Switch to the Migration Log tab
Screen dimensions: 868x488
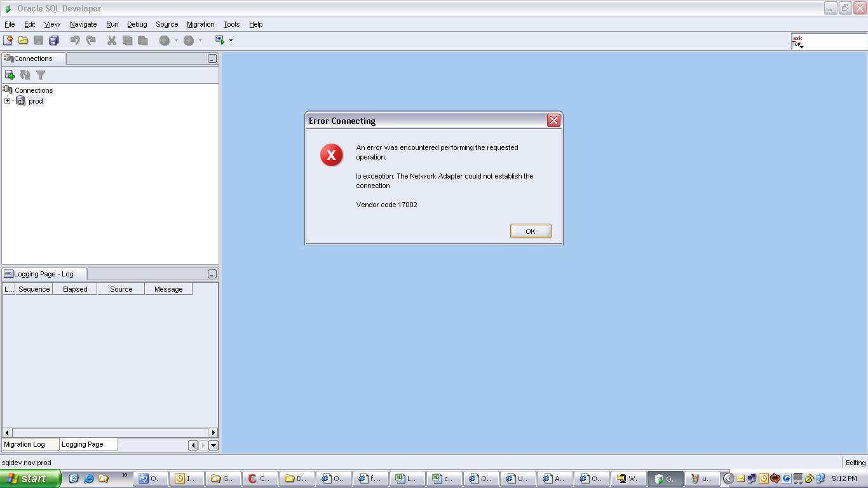25,444
